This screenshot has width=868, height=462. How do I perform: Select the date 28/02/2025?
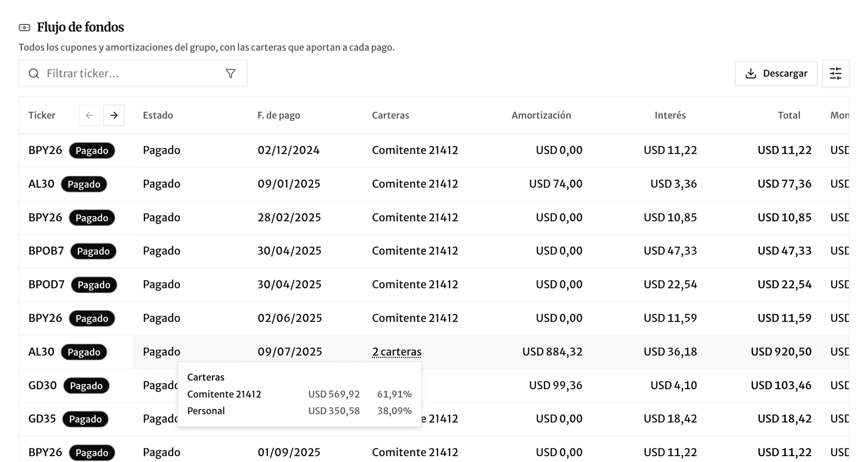pos(289,217)
